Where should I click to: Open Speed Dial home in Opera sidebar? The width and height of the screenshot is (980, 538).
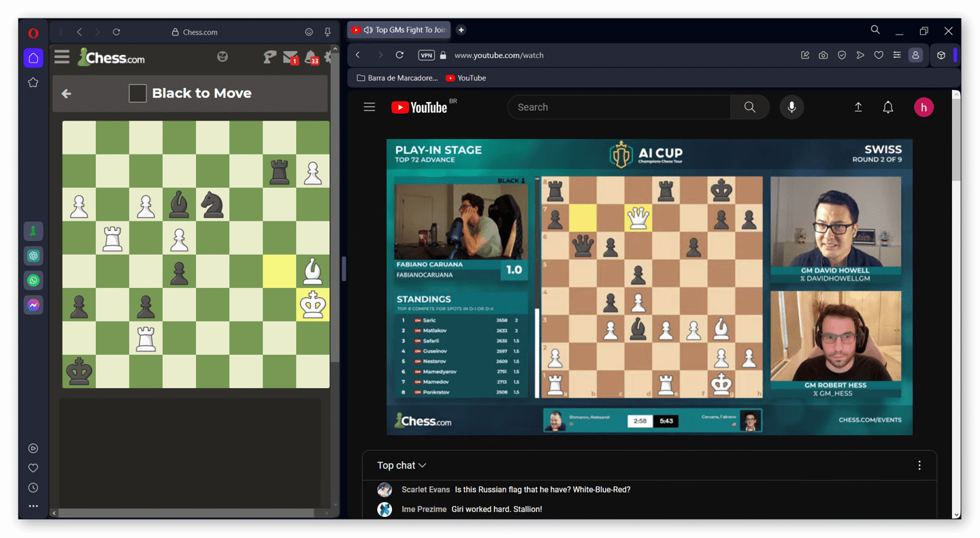(33, 58)
